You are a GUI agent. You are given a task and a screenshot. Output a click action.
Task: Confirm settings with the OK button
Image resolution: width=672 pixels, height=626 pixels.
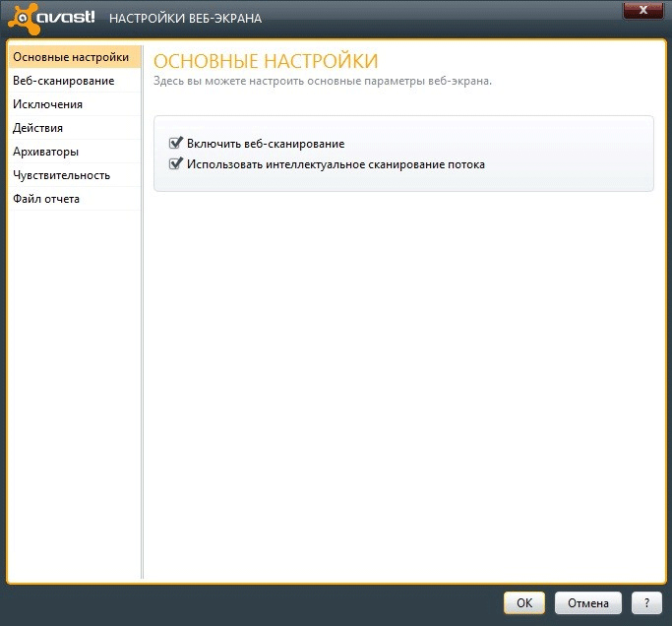pos(524,603)
